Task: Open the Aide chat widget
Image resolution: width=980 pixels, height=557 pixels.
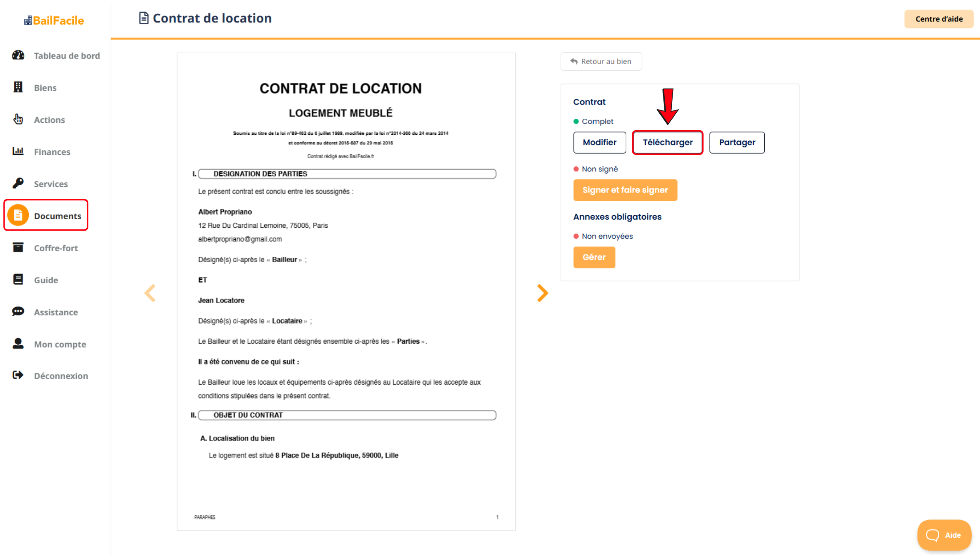Action: (x=944, y=535)
